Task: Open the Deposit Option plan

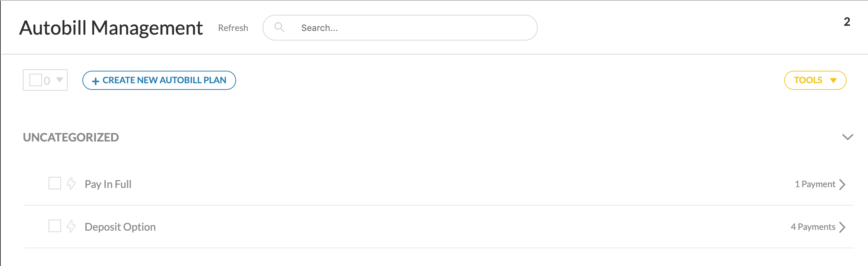Action: 120,227
